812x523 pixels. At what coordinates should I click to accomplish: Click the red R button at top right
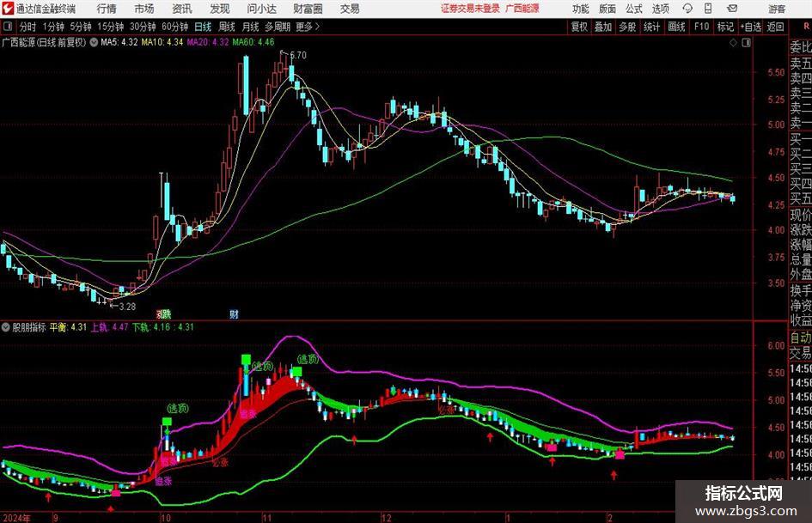[x=806, y=27]
